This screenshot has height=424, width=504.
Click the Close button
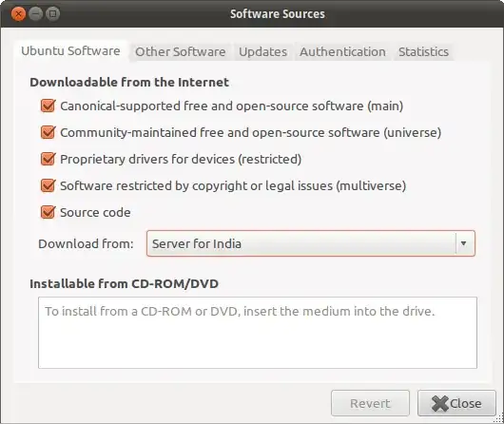tap(456, 403)
